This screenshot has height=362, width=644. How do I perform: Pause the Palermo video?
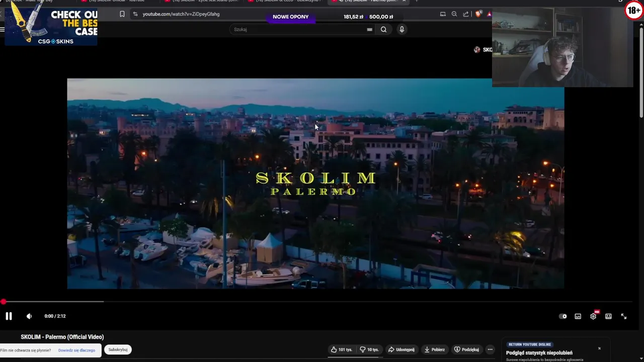[9, 316]
